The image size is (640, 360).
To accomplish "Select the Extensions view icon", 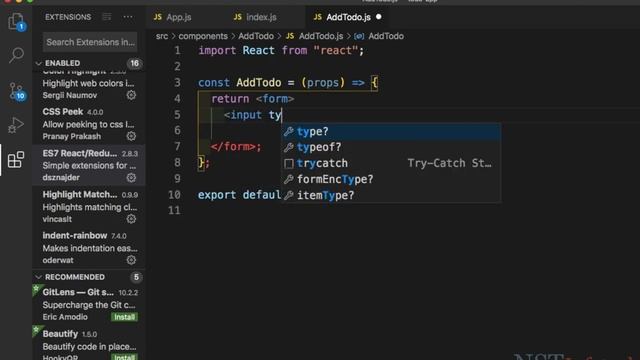I will pyautogui.click(x=16, y=160).
